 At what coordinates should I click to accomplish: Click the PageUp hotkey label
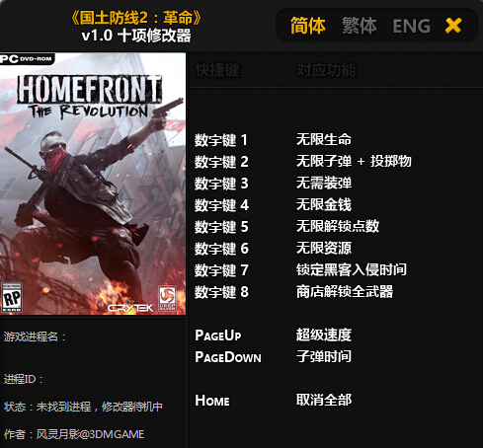pos(218,336)
